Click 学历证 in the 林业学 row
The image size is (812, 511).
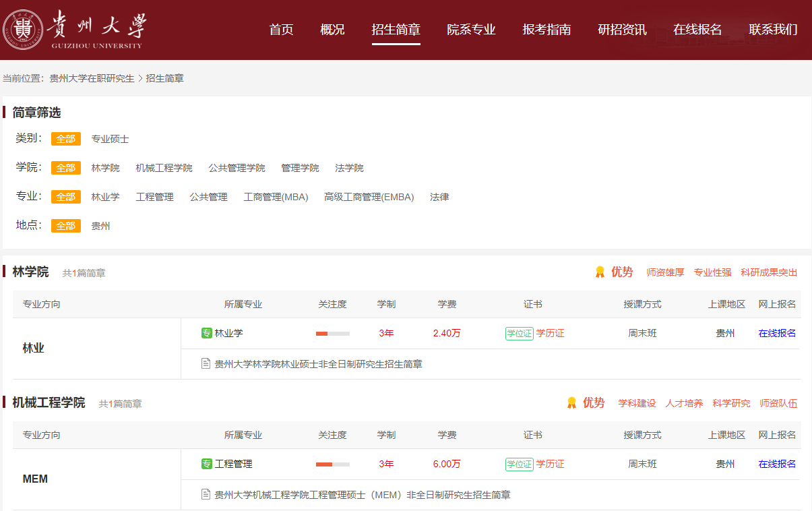(550, 333)
